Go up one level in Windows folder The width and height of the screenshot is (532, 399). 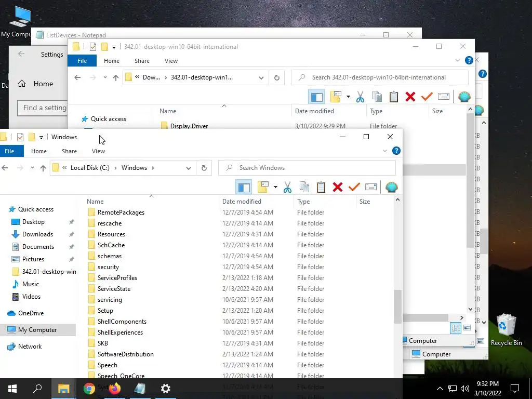43,168
